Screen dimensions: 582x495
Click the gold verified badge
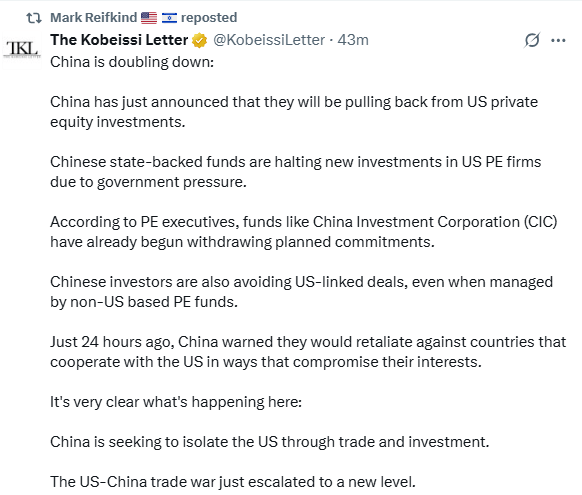point(199,40)
